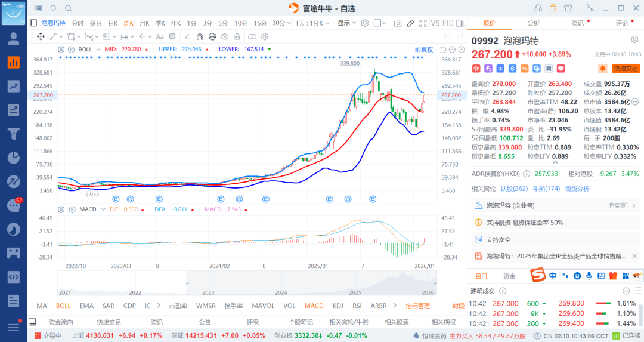Open 指标管理 indicator management

(x=417, y=306)
